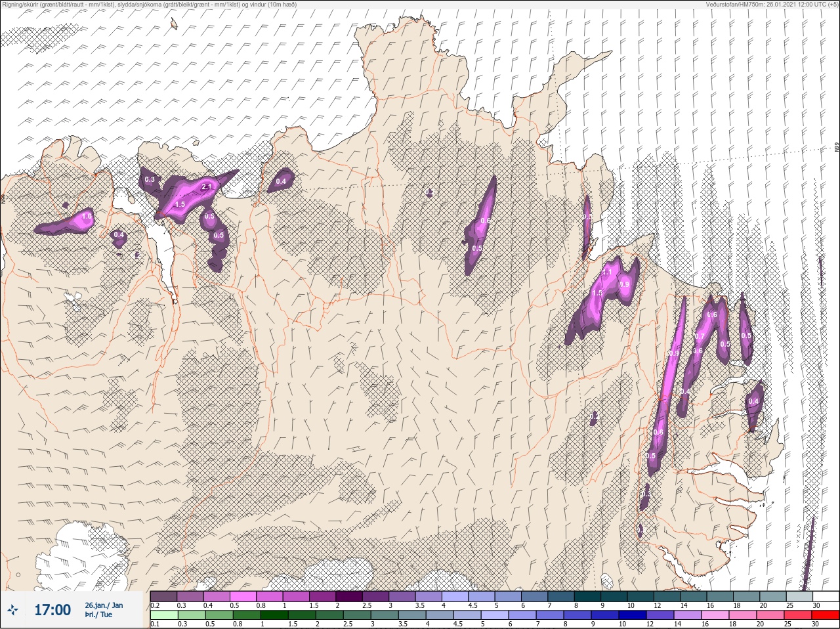Screen dimensions: 840x629
Task: Select the white 25–30 snow legend swatch
Action: click(825, 596)
